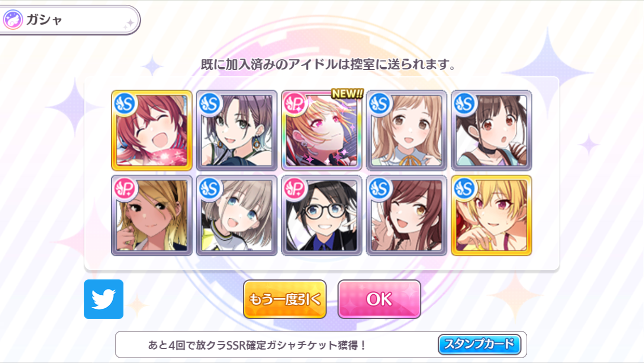Select the twin-tail idol eating chocolate card
Viewport: 644px width, 363px height.
(x=492, y=130)
